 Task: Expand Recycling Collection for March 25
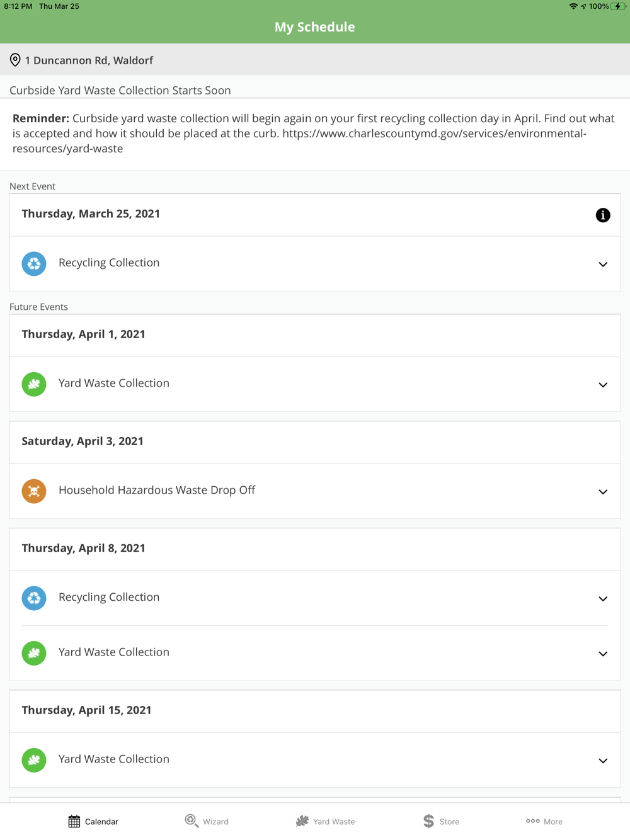pyautogui.click(x=603, y=264)
